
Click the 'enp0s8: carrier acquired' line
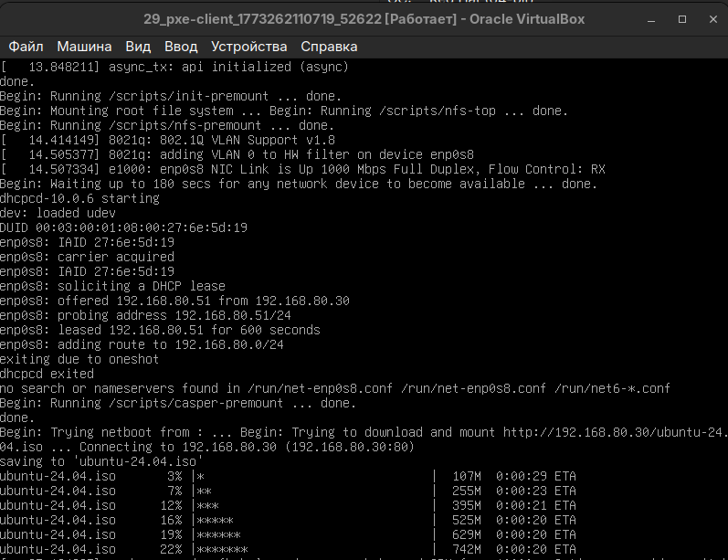[87, 257]
